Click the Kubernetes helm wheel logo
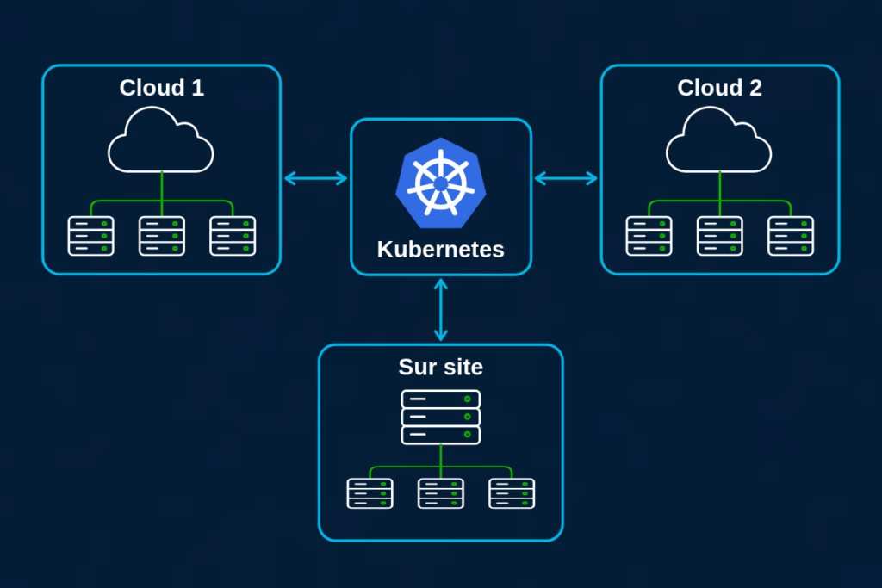This screenshot has height=588, width=882. tap(440, 183)
